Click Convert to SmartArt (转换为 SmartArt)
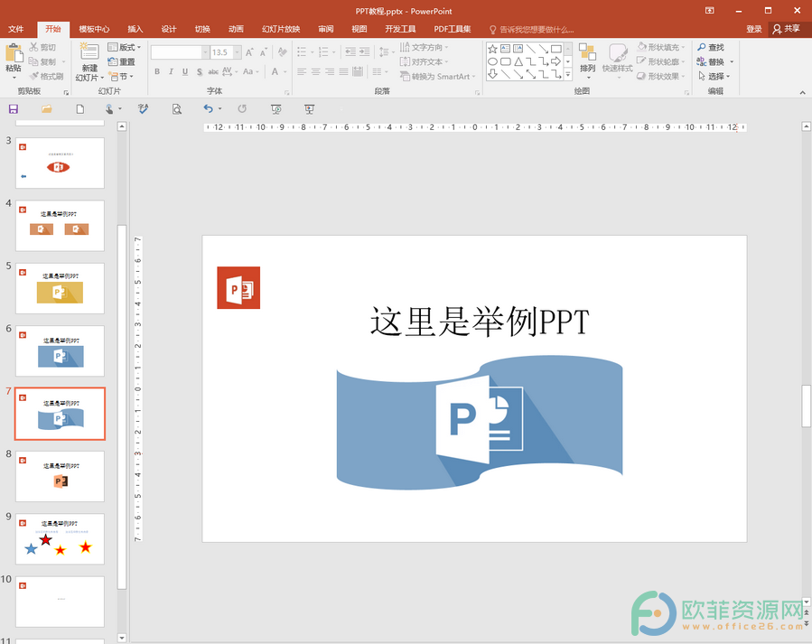812x644 pixels. point(438,76)
